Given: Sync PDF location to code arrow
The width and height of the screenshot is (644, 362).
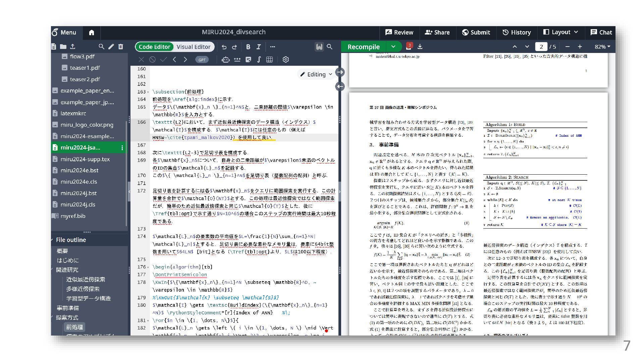Looking at the screenshot, I should [x=340, y=86].
